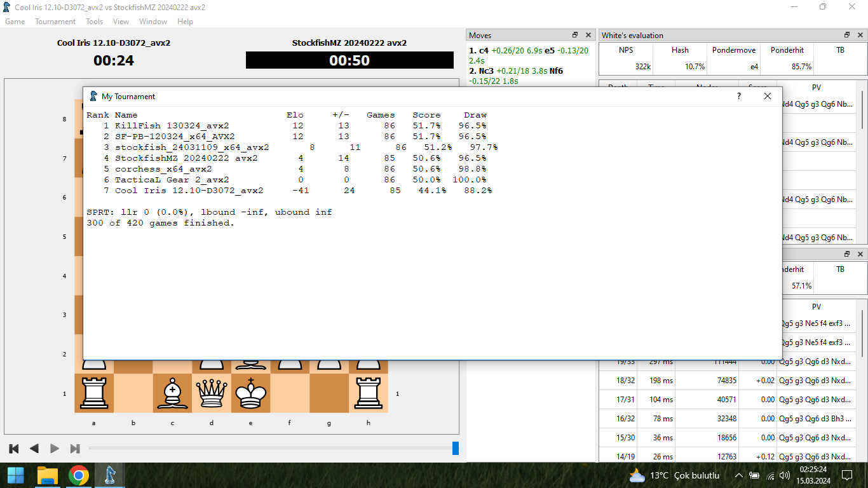
Task: Select the white rook on a1
Action: tap(94, 393)
